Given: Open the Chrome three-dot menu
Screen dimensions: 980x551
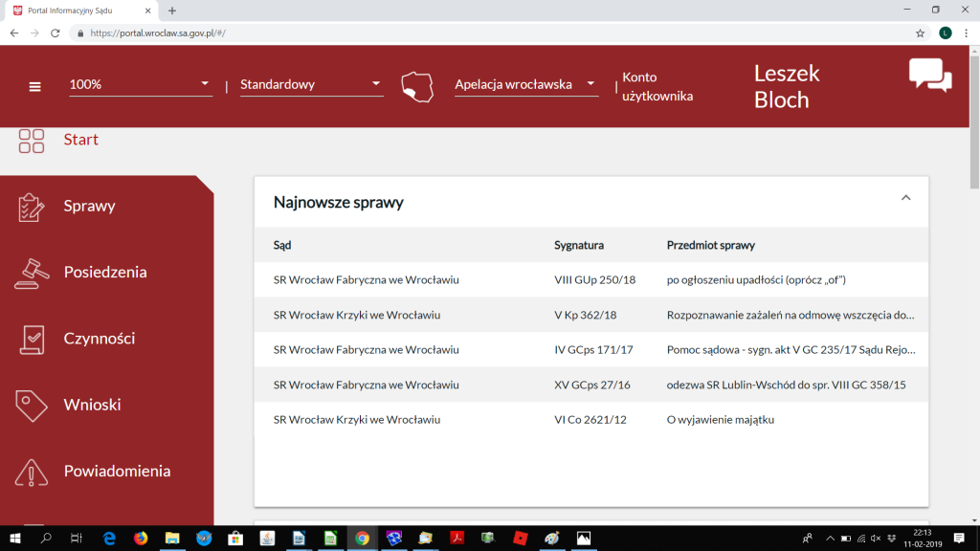Looking at the screenshot, I should (967, 33).
